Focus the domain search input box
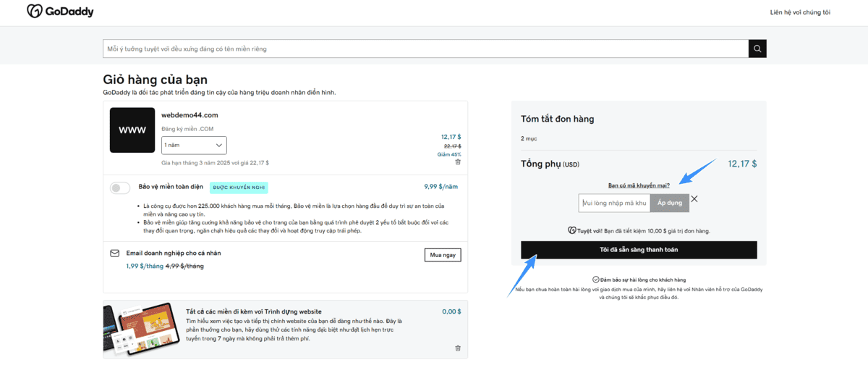The width and height of the screenshot is (868, 373). (425, 49)
